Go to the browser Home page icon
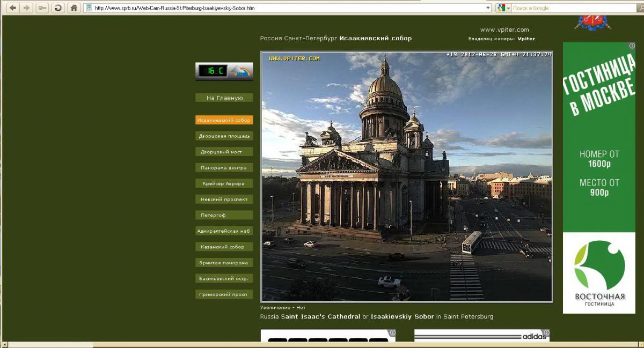The width and height of the screenshot is (644, 348). 74,8
